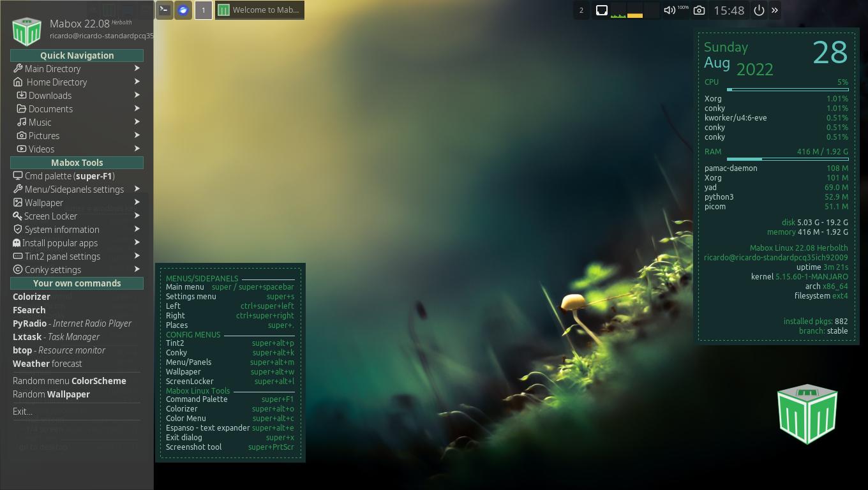Click the double-chevron arrow in the panel
The image size is (868, 490).
[775, 10]
